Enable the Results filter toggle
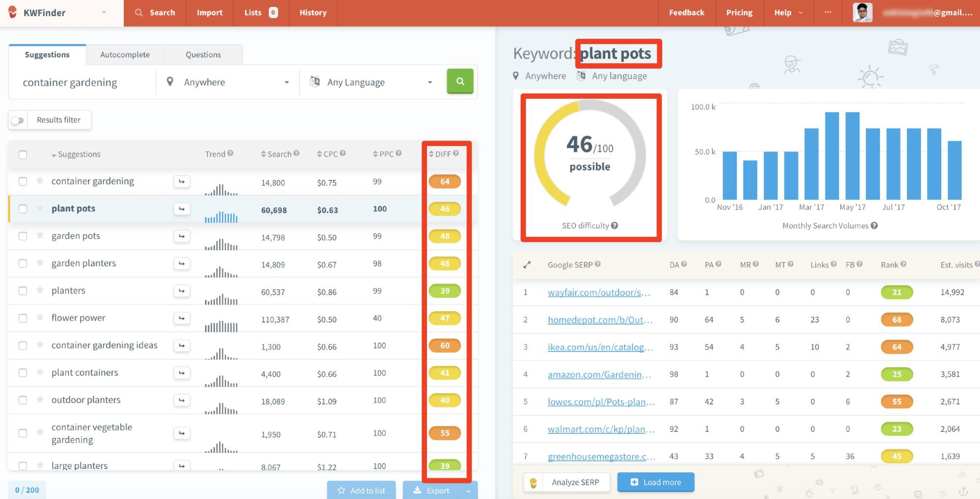 (x=18, y=120)
